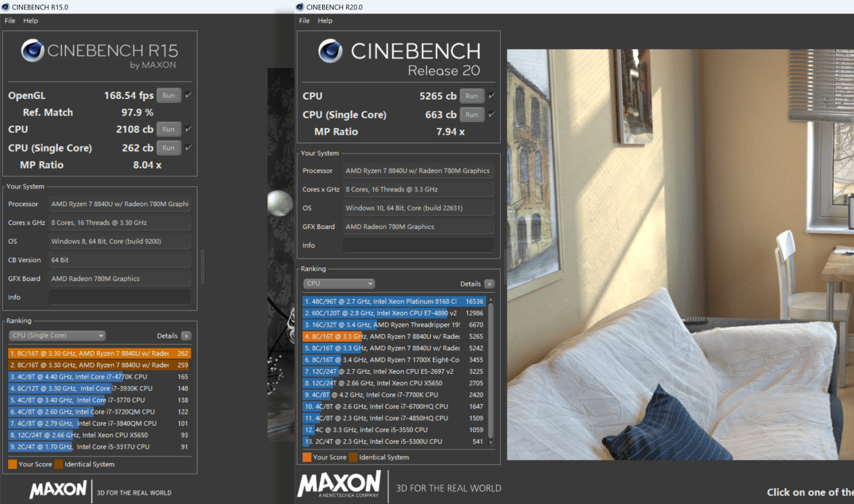Run the CPU test in Cinebench R20
Viewport: 854px width, 504px height.
tap(472, 96)
